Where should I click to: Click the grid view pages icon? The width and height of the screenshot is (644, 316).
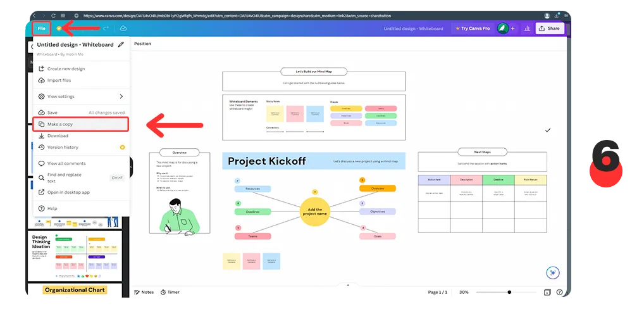547,292
